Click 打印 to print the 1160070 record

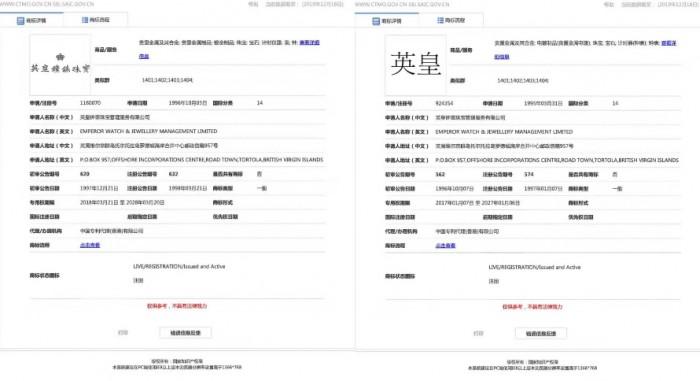click(123, 333)
